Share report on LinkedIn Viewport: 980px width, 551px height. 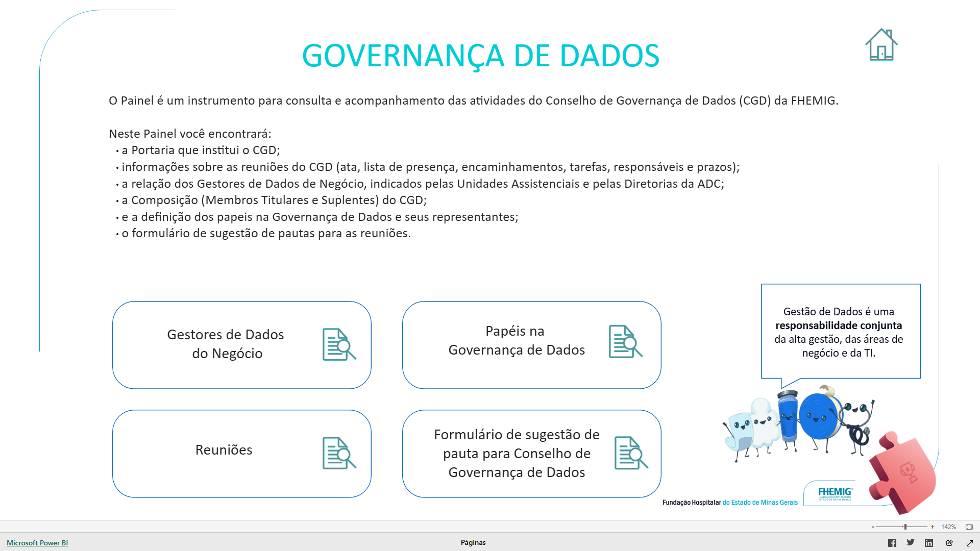pos(929,543)
